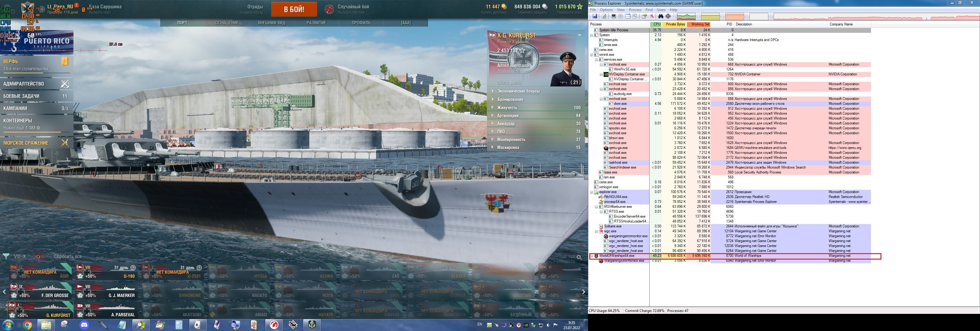Click the ship filter funnel icon
This screenshot has width=980, height=331.
6,256
